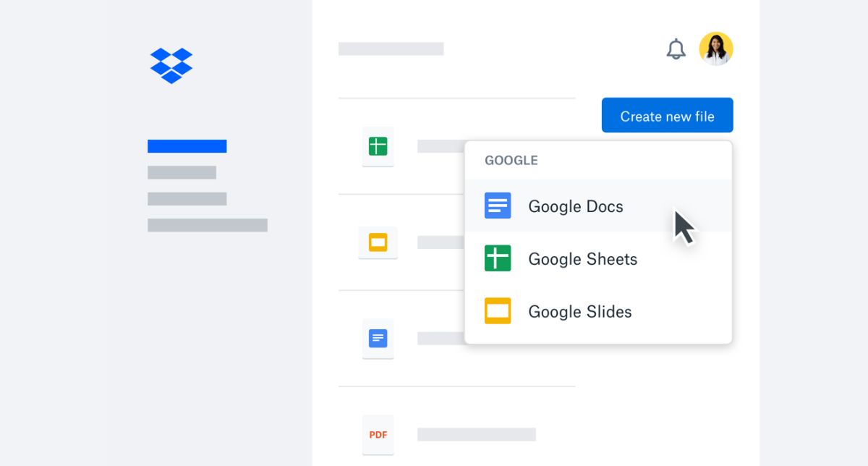Click the page title placeholder at top
Image resolution: width=868 pixels, height=466 pixels.
(x=391, y=48)
